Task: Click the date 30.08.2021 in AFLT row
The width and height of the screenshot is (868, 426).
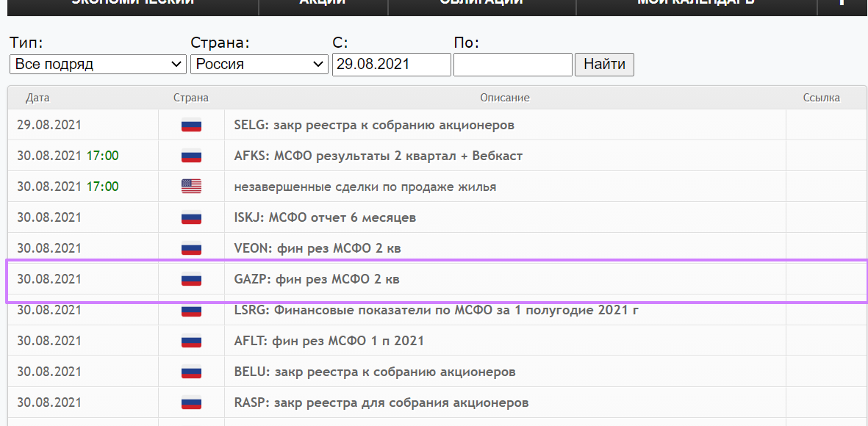Action: [x=49, y=342]
